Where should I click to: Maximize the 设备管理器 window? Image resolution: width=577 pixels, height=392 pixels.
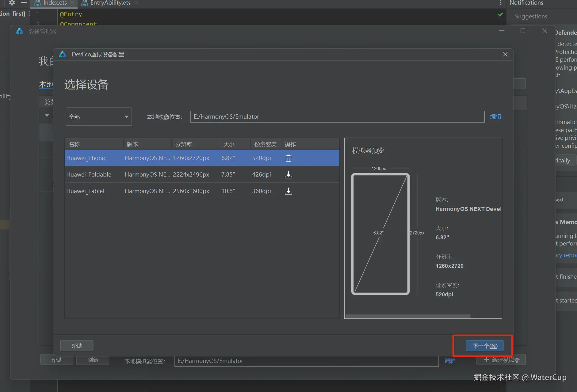(523, 31)
